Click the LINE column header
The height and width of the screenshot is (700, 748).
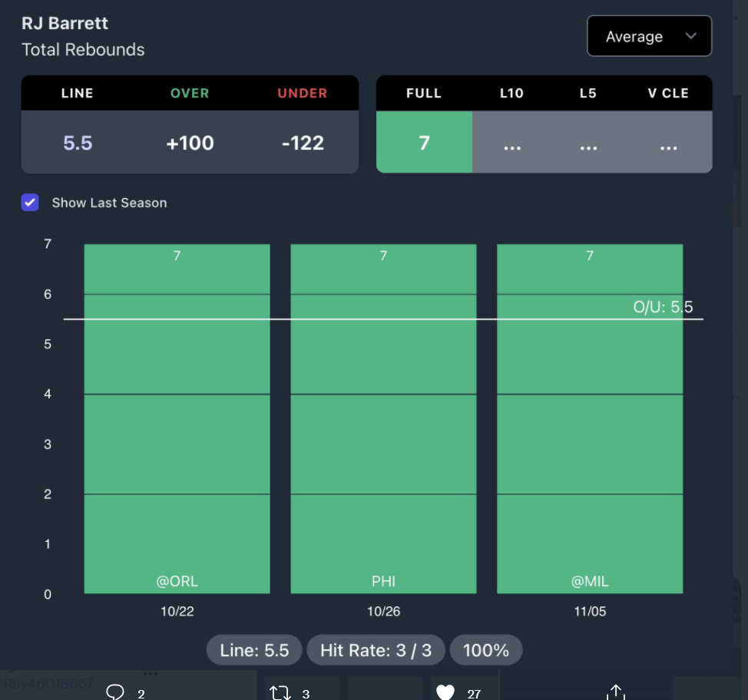pos(78,93)
